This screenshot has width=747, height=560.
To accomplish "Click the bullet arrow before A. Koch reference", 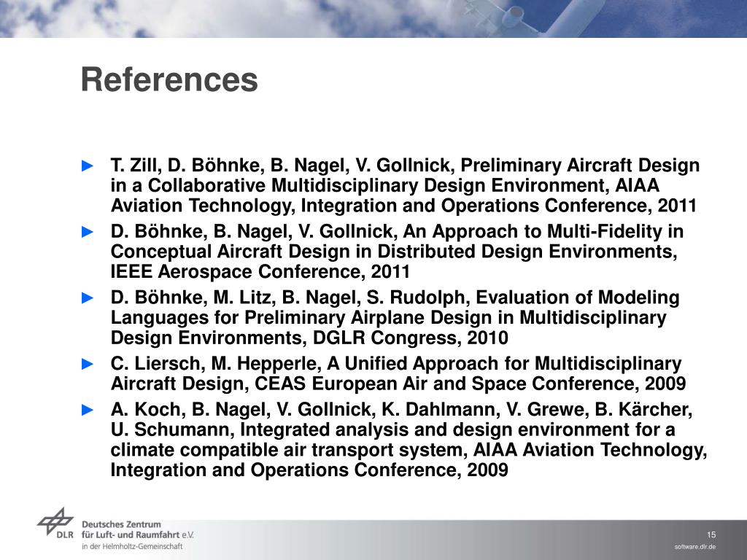I will (x=88, y=410).
